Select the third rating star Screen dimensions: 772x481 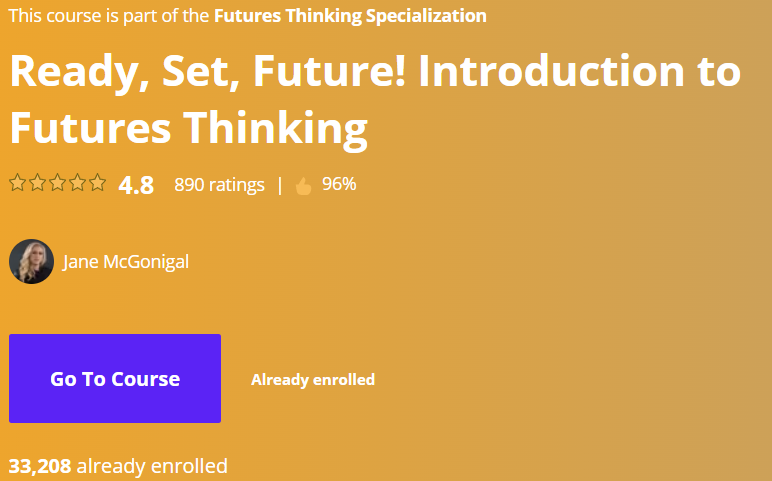click(x=58, y=183)
